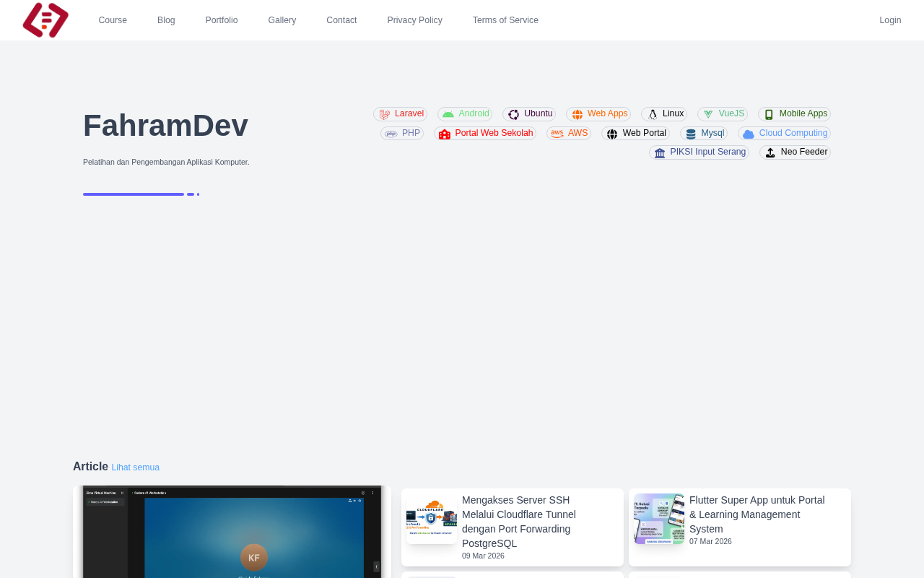Click the Android robot tag icon
The image size is (924, 578).
pos(448,114)
